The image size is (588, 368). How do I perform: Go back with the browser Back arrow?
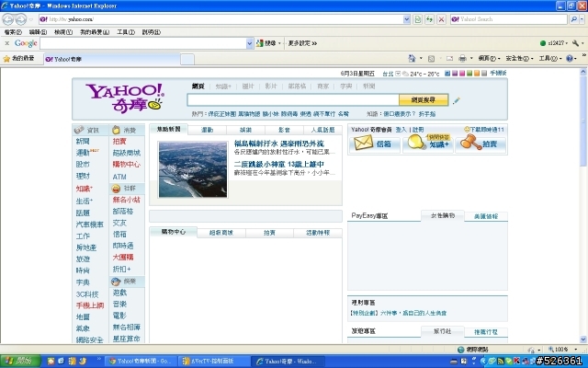[8, 18]
